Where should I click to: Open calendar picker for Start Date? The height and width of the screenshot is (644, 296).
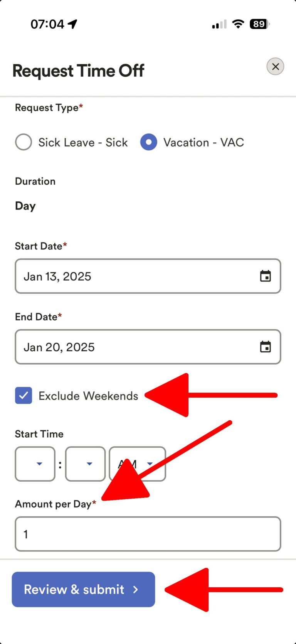[x=265, y=276]
